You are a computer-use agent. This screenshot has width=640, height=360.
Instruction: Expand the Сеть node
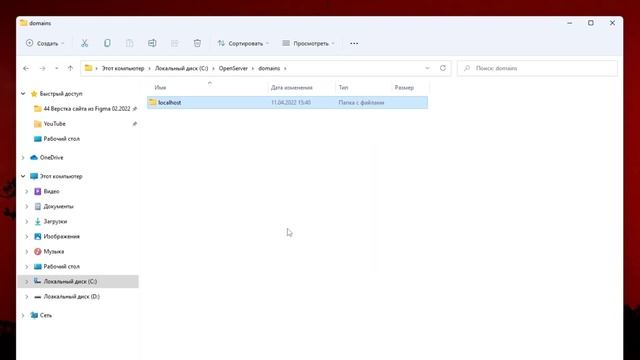23,316
